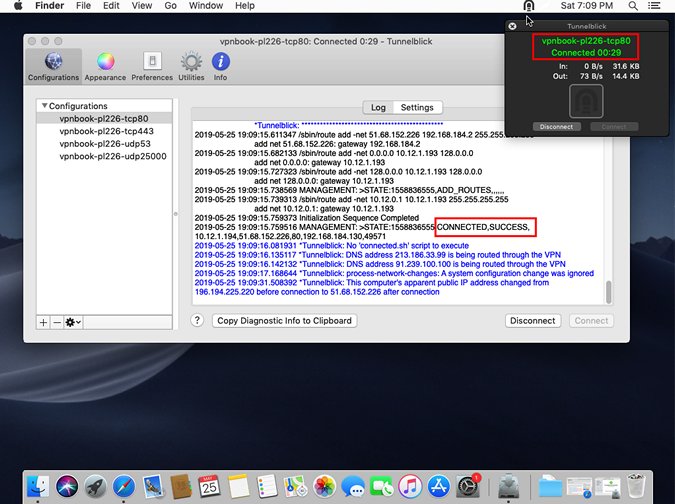675x504 pixels.
Task: Click the tunnel image in status popup
Action: 586,101
